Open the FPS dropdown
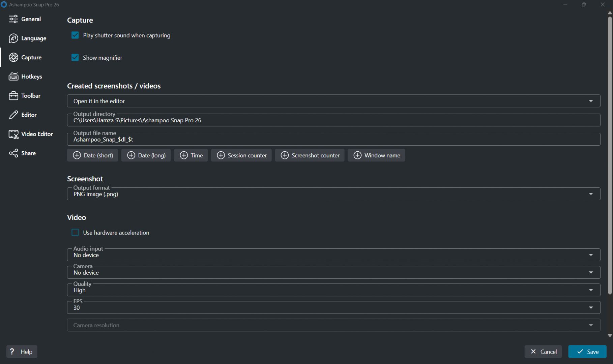The image size is (613, 364). (334, 308)
